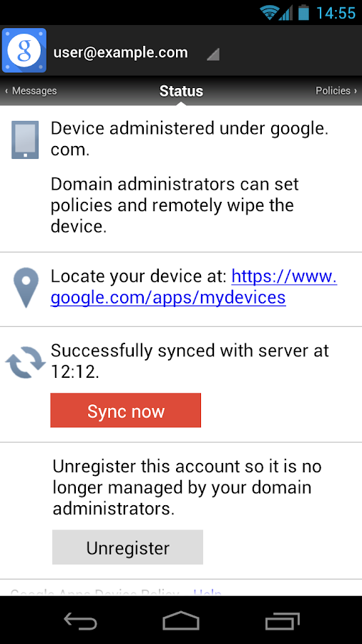
Task: Tap the Wi-Fi status bar icon
Action: (269, 13)
